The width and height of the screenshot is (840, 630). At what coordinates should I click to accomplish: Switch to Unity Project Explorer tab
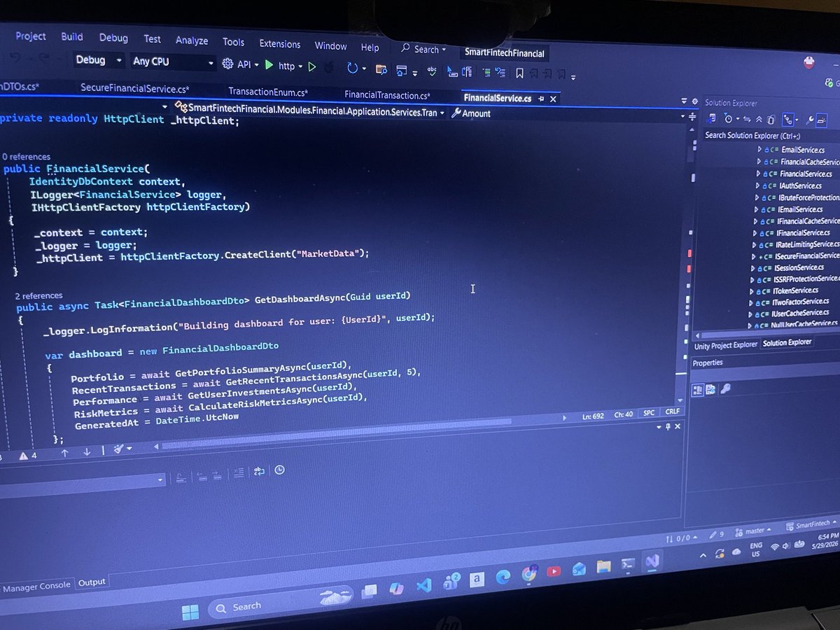(x=725, y=345)
